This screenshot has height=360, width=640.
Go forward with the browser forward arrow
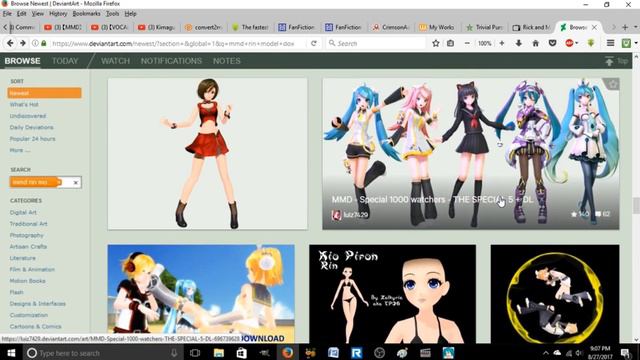tap(23, 43)
